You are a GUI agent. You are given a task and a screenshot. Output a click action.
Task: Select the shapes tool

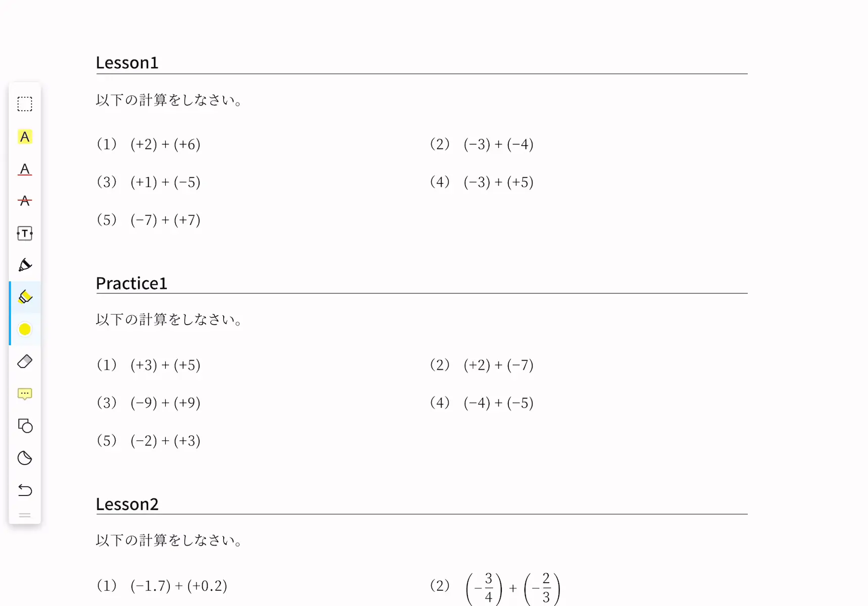pos(25,426)
